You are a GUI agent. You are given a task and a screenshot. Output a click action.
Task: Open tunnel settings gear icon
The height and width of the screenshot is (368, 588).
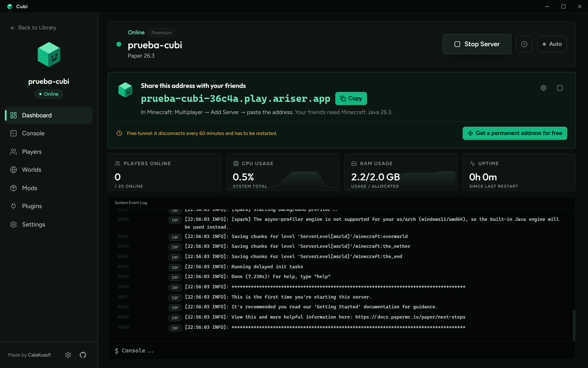pos(543,88)
